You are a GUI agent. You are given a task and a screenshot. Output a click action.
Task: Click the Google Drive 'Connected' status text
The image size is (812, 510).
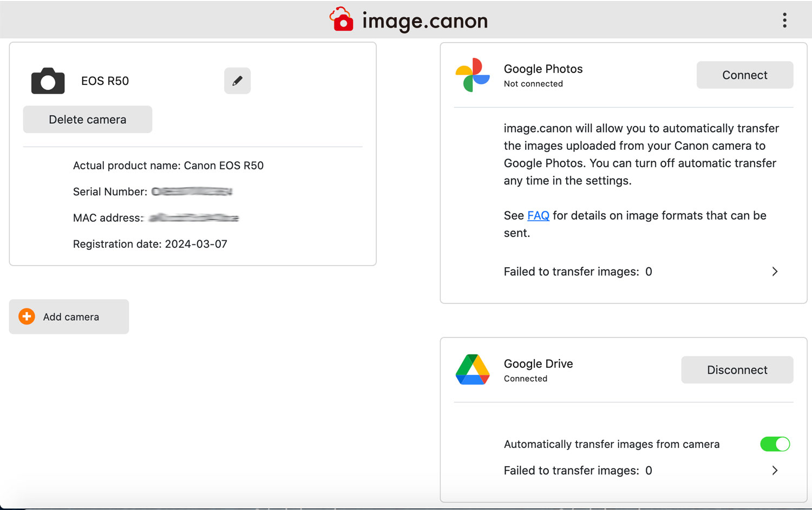[x=525, y=379]
